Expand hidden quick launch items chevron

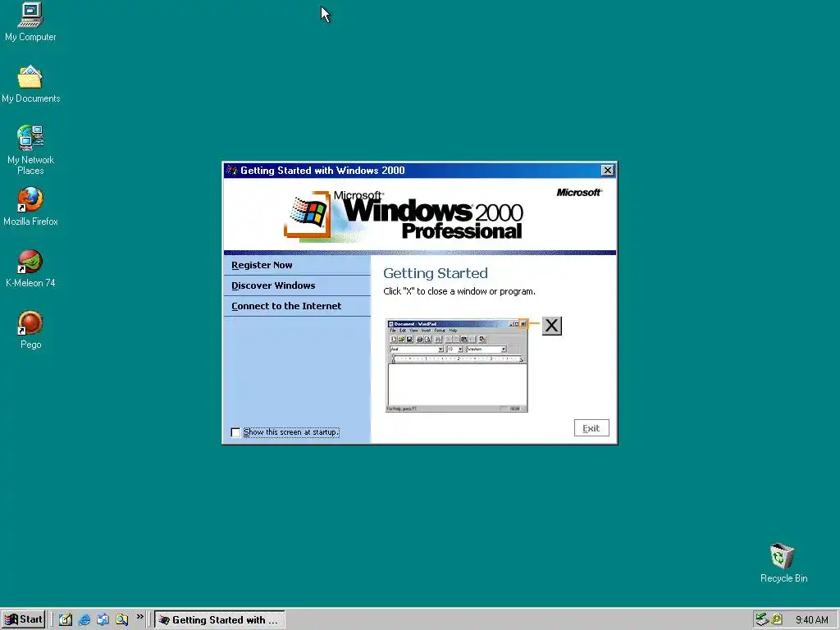pyautogui.click(x=139, y=617)
